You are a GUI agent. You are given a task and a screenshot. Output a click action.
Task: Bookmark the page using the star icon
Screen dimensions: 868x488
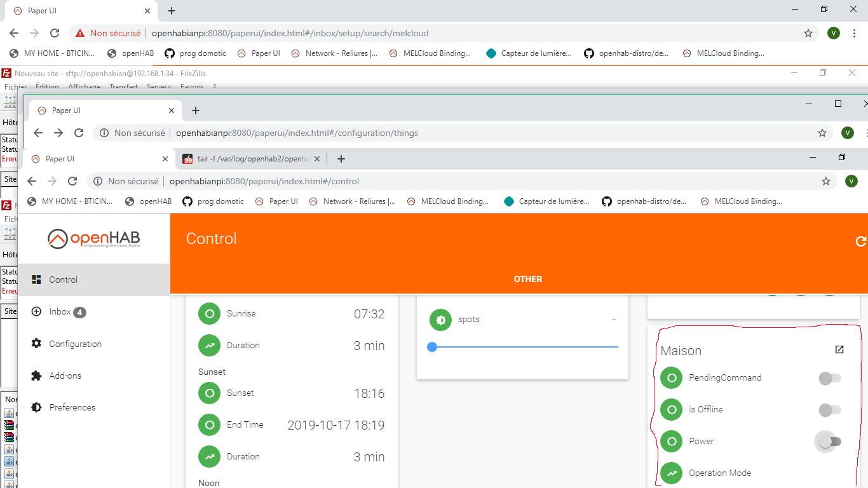(826, 181)
